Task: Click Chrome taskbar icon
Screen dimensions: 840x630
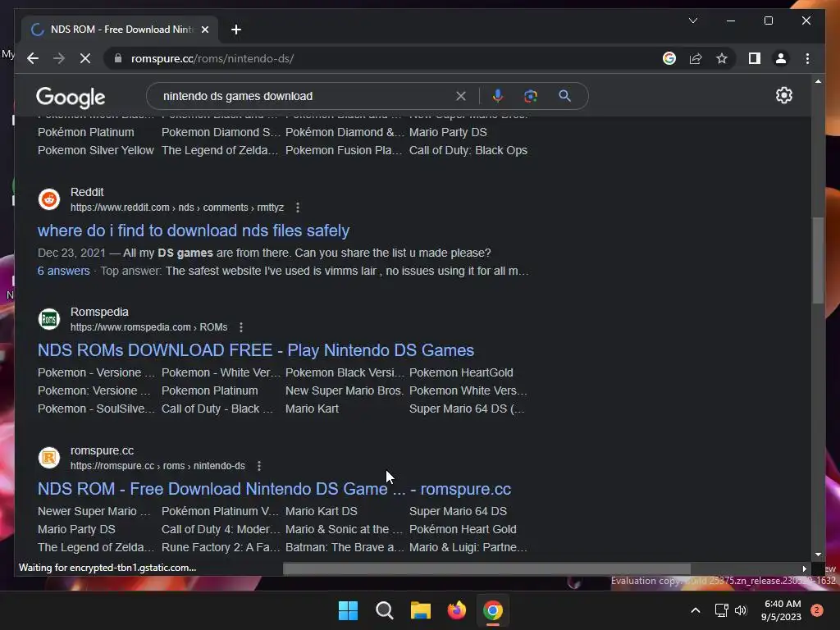Action: pyautogui.click(x=493, y=610)
